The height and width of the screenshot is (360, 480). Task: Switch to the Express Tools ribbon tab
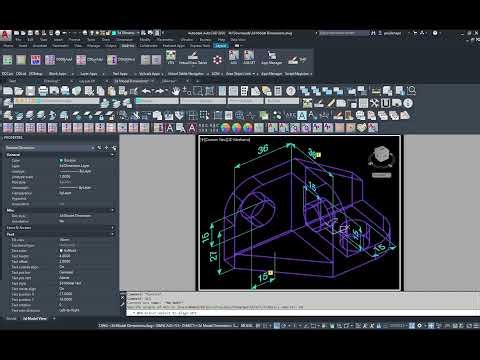pos(200,46)
